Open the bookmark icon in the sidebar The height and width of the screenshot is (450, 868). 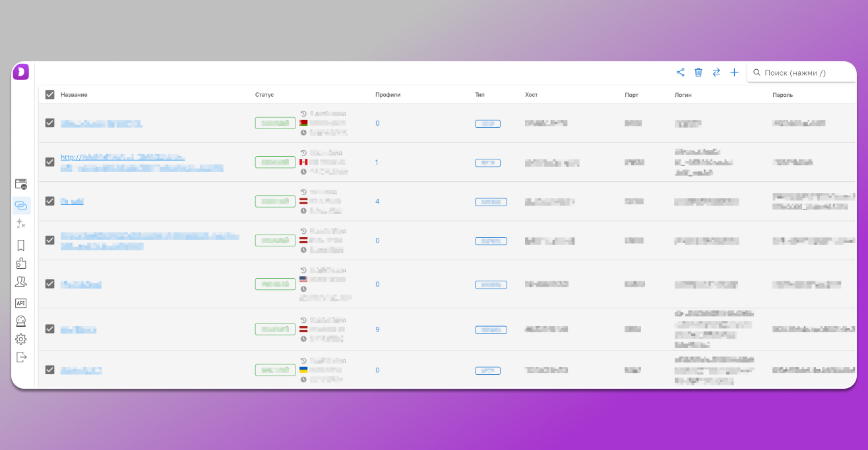pyautogui.click(x=21, y=245)
